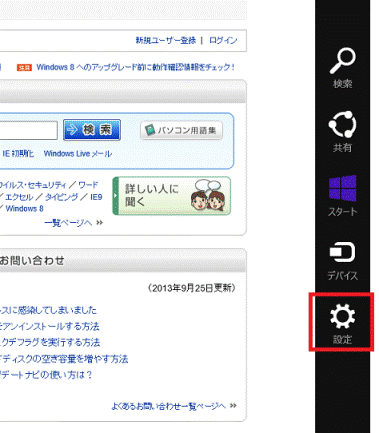Click the 2013年9月25日更新 date text
379x433 pixels.
(x=192, y=288)
